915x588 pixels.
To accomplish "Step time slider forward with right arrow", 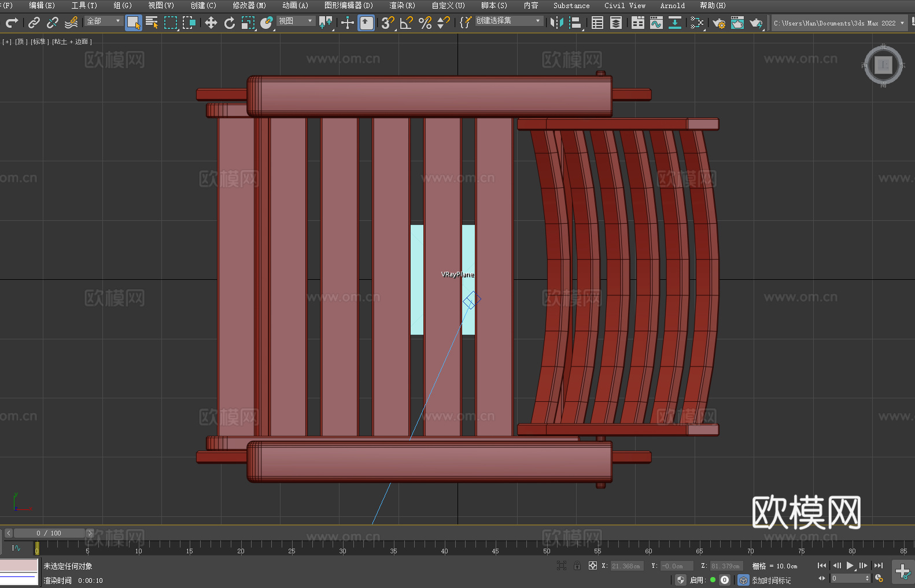I will 90,533.
